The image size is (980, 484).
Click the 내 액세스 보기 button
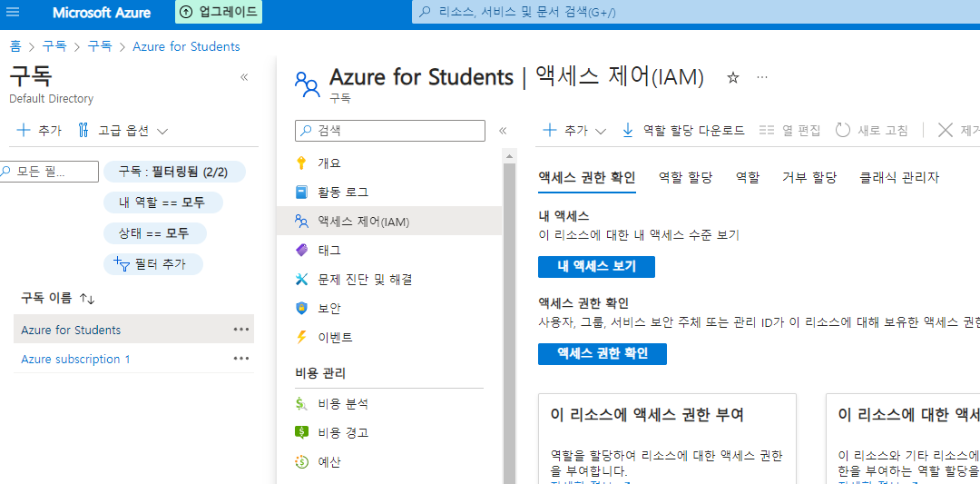point(596,266)
